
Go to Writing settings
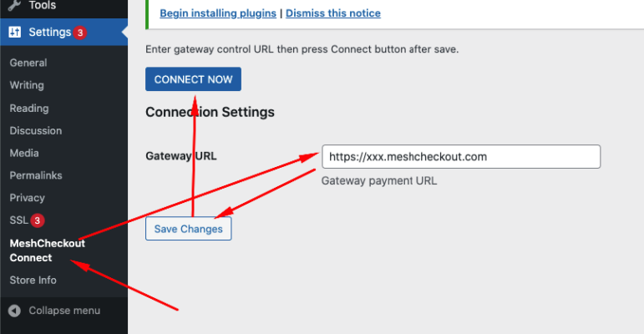27,85
